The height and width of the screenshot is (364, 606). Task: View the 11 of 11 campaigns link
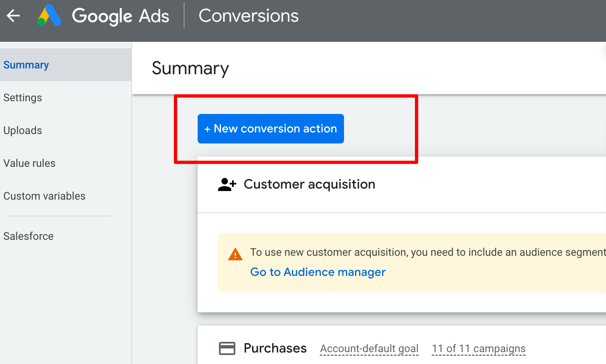click(478, 348)
